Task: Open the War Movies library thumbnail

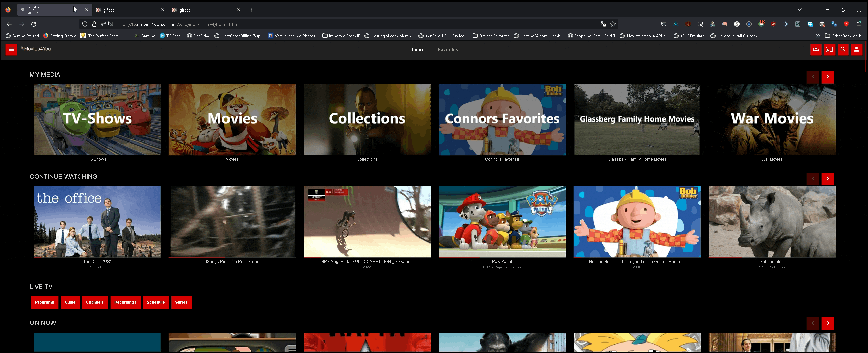Action: click(772, 119)
